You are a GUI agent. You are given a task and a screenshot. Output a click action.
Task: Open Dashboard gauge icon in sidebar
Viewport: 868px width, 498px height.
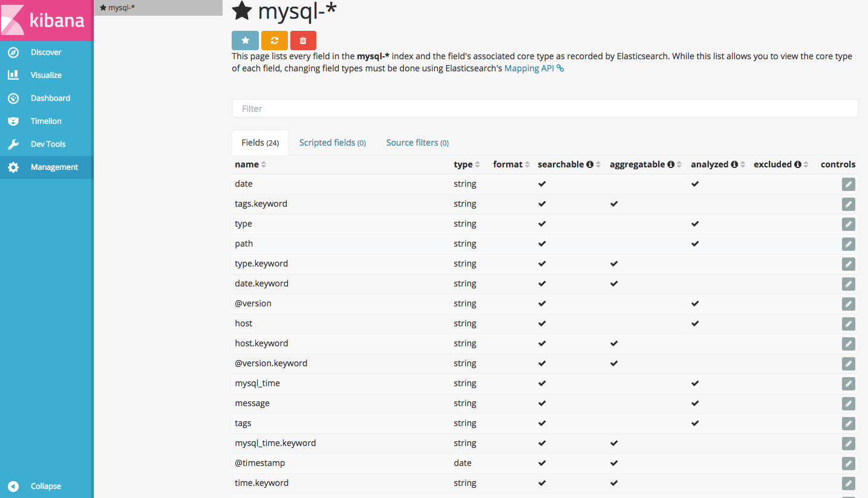point(13,98)
